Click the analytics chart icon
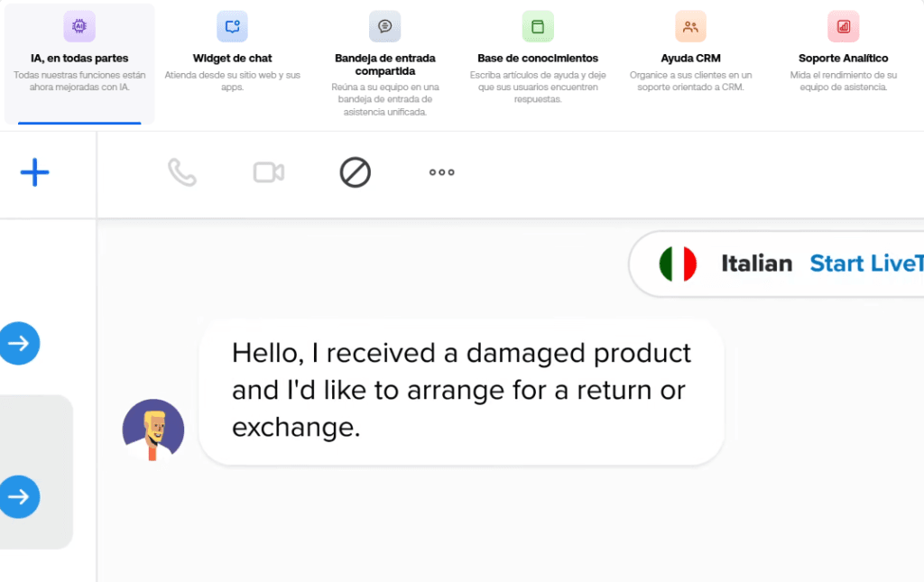The height and width of the screenshot is (582, 924). (x=843, y=27)
